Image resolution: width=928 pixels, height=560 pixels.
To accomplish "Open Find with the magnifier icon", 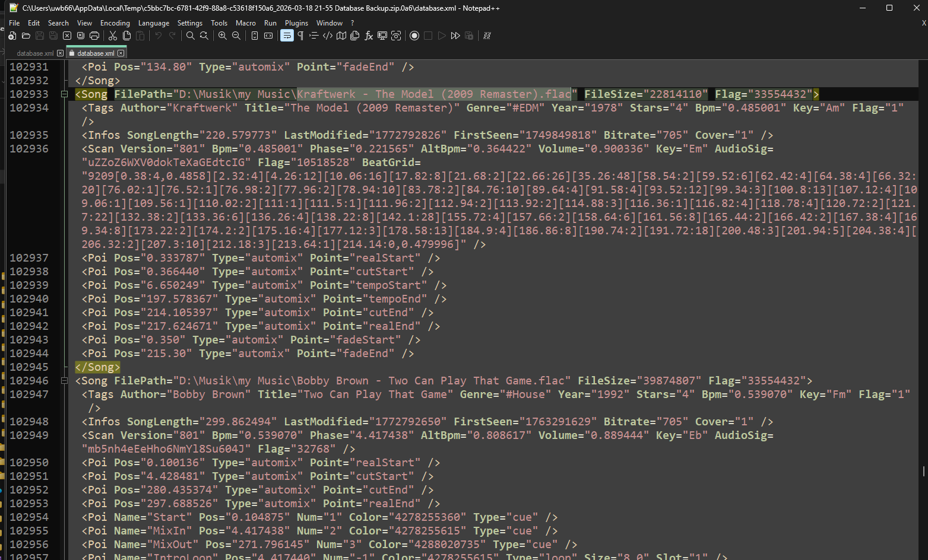I will (x=190, y=36).
